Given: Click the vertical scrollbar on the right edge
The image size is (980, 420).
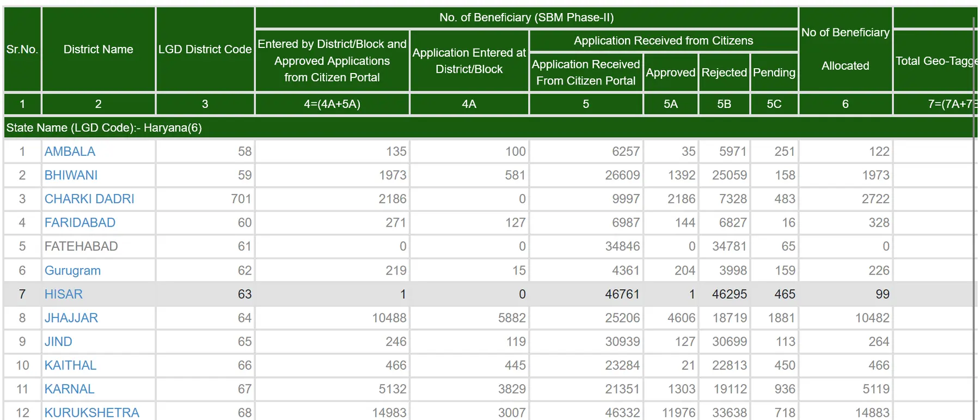Looking at the screenshot, I should (x=974, y=218).
